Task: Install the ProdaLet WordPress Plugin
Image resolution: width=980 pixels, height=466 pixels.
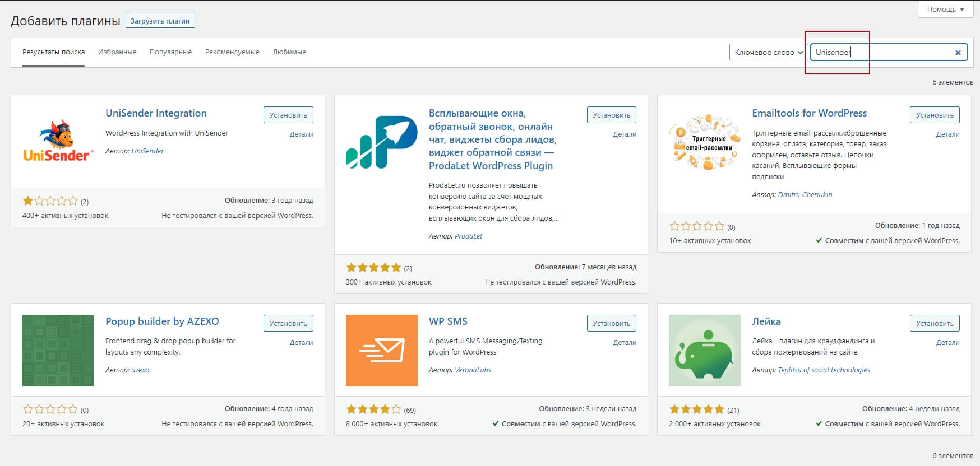Action: coord(612,115)
